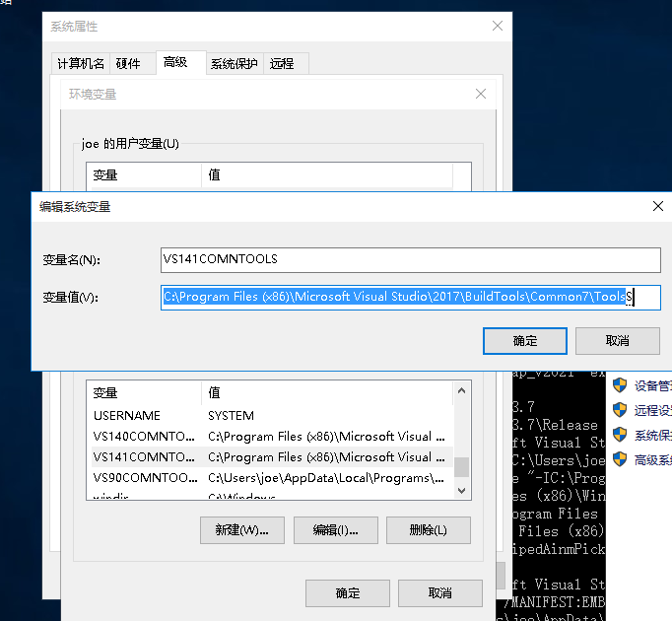Close the 系统属性 window
Viewport: 672px width, 621px height.
coord(498,26)
